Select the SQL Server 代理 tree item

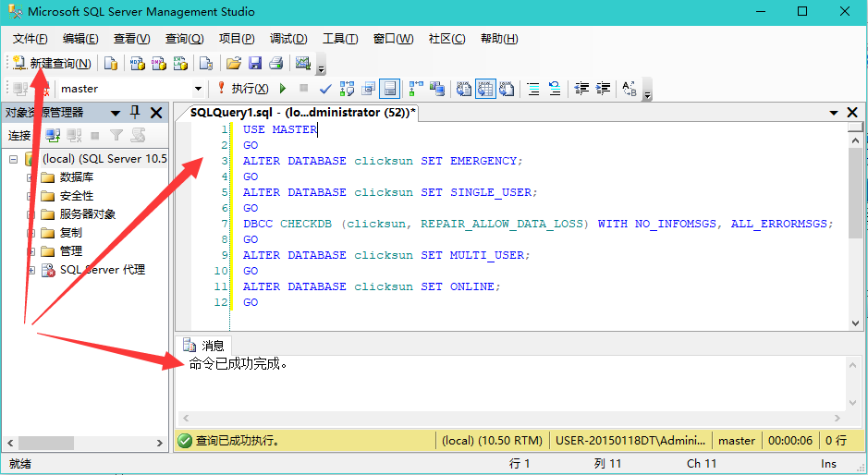tap(102, 270)
